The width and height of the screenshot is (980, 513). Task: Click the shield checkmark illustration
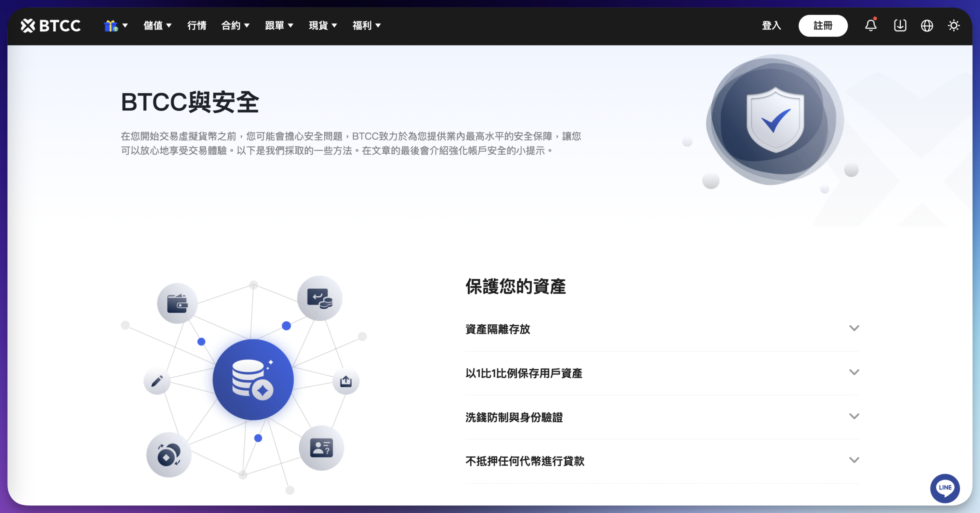(x=775, y=119)
